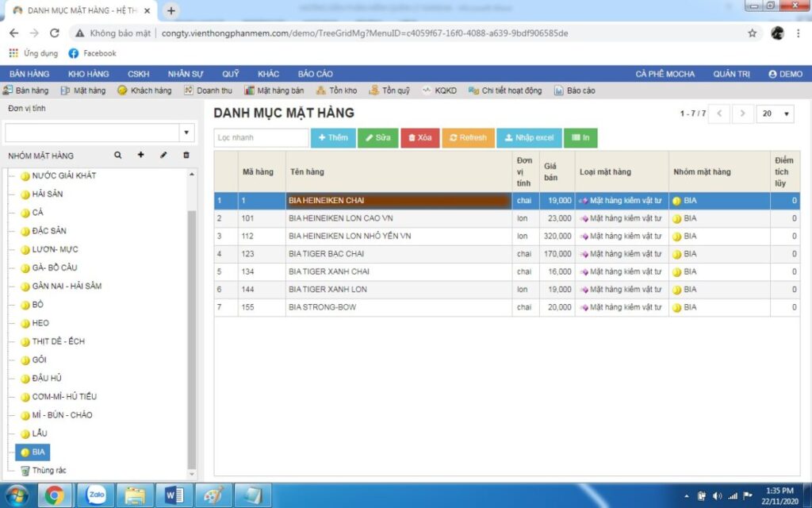
Task: Open the KHO HÀNG menu
Action: point(89,74)
